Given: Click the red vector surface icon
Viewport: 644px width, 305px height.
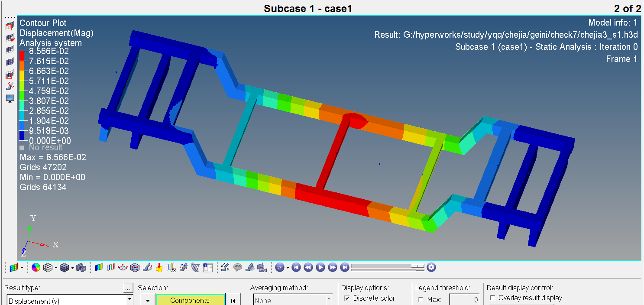Looking at the screenshot, I should point(123,268).
